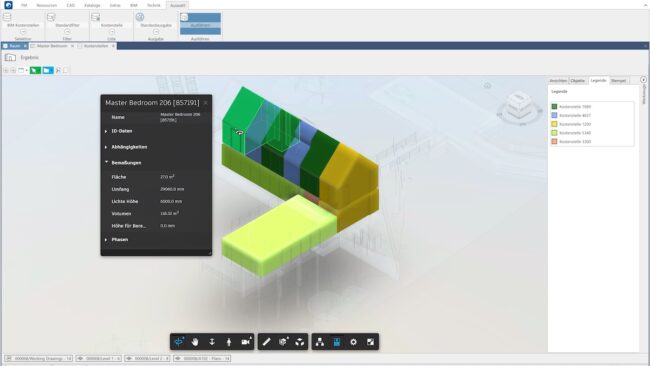Select the orbit tool in viewer toolbar
Screen dimensions: 650x366
coord(179,342)
